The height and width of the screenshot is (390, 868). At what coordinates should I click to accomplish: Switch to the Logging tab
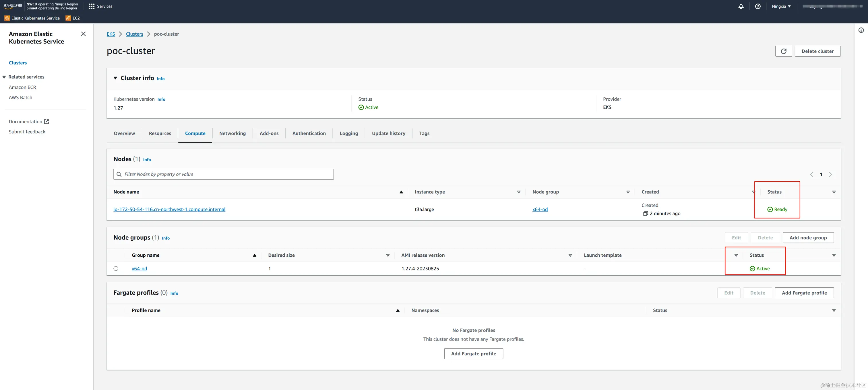[349, 133]
